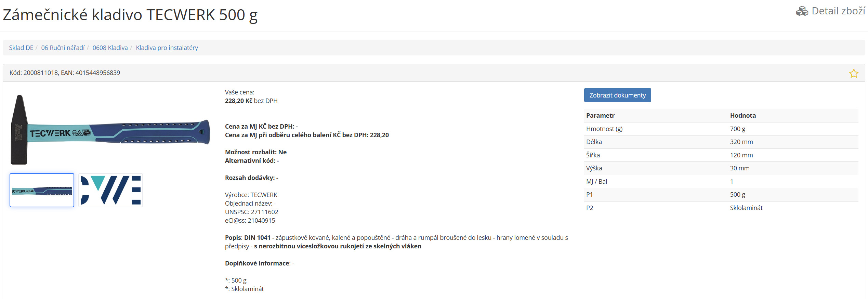
Task: Click the Výška parameter row
Action: (x=721, y=168)
